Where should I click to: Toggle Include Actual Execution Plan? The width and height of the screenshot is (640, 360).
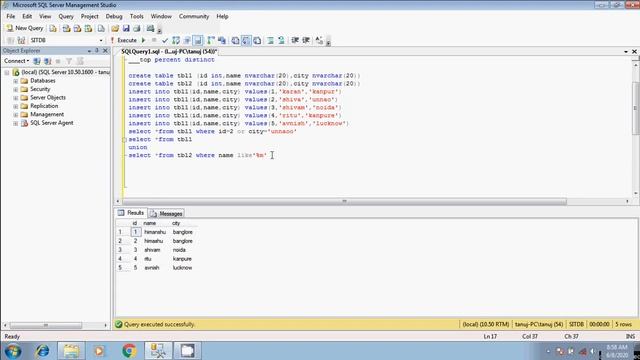[x=211, y=40]
